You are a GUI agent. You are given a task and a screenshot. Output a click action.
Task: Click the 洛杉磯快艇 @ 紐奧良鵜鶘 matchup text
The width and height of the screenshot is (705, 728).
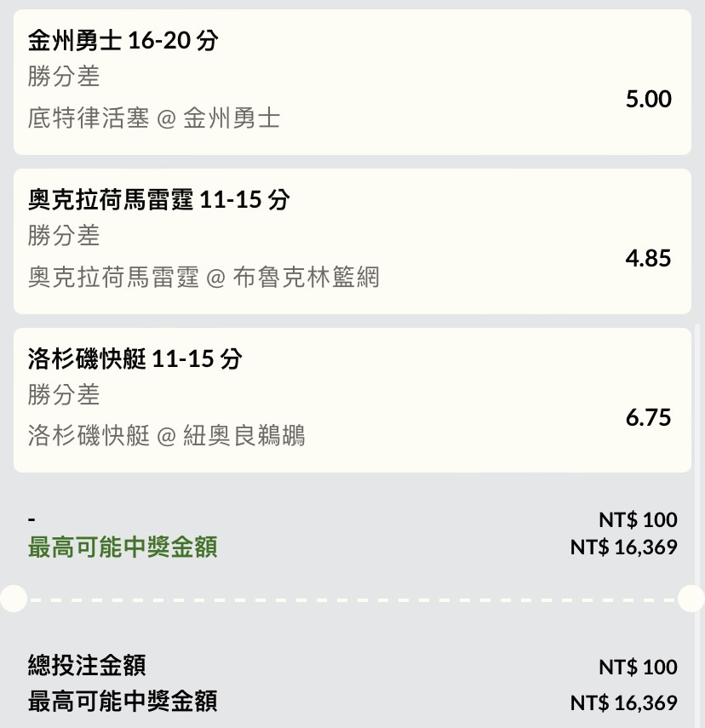(166, 436)
